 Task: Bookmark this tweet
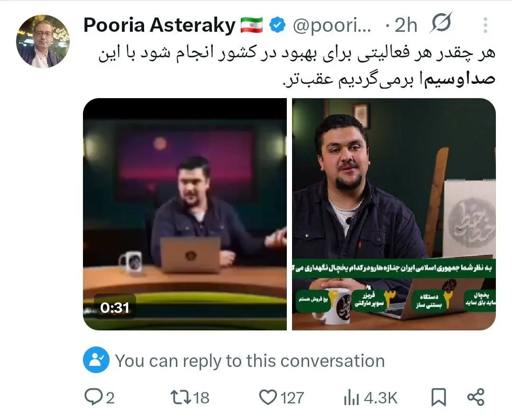tap(439, 397)
